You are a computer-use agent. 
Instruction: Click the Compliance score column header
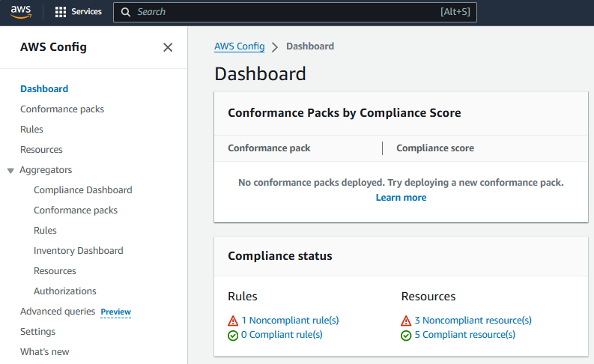click(x=435, y=148)
